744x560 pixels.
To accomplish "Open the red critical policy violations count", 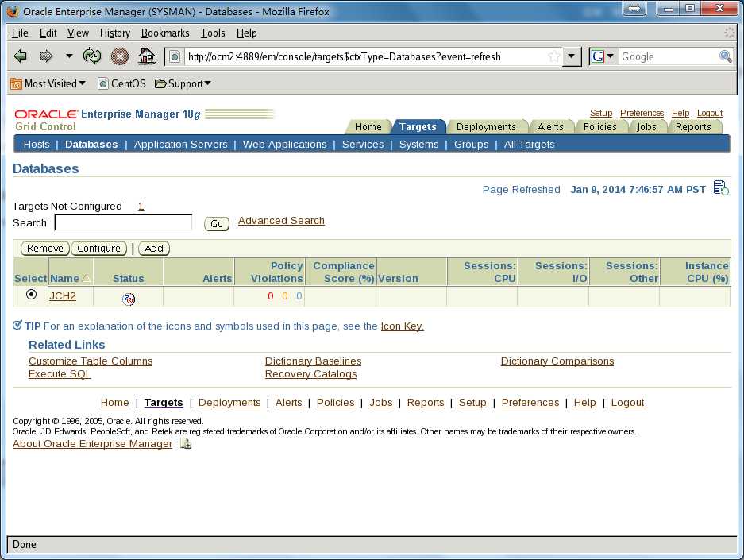I will 271,296.
